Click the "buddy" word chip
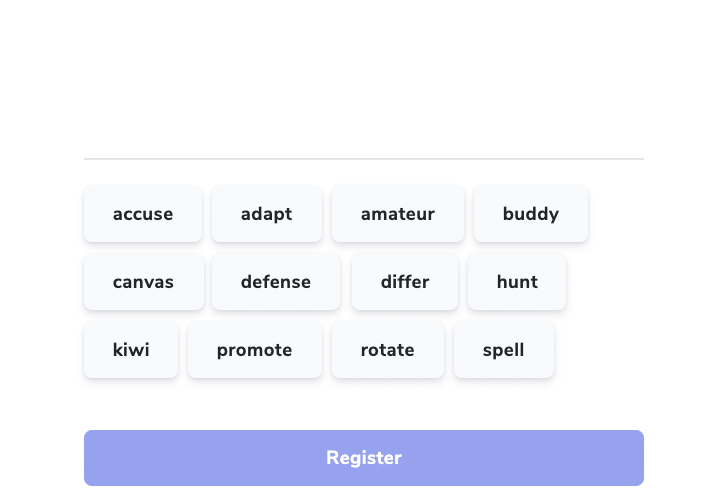This screenshot has height=504, width=726. coord(531,214)
